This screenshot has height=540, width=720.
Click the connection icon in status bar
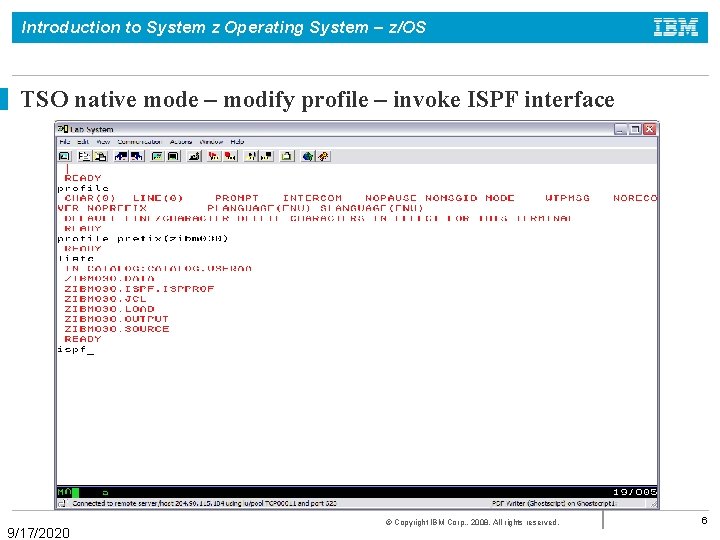pos(62,504)
